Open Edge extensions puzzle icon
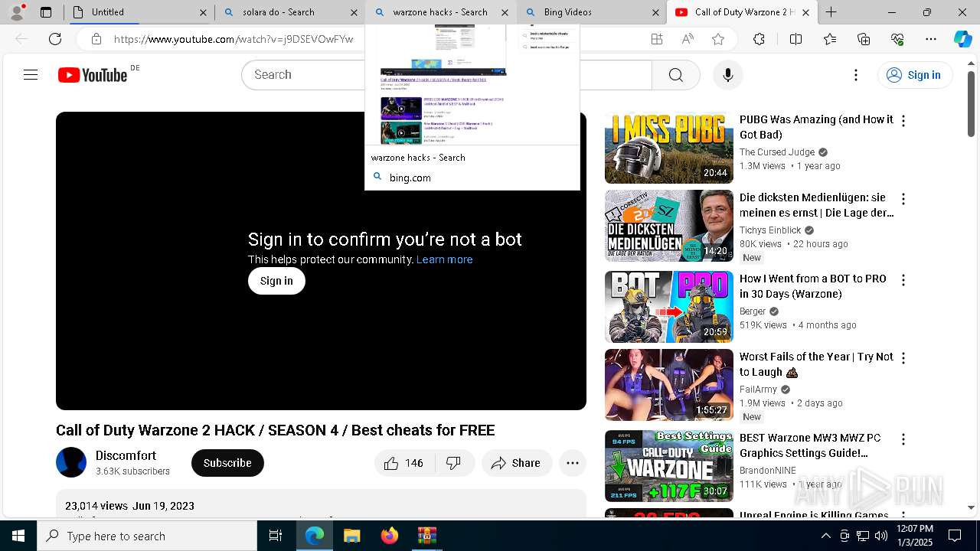 tap(759, 39)
